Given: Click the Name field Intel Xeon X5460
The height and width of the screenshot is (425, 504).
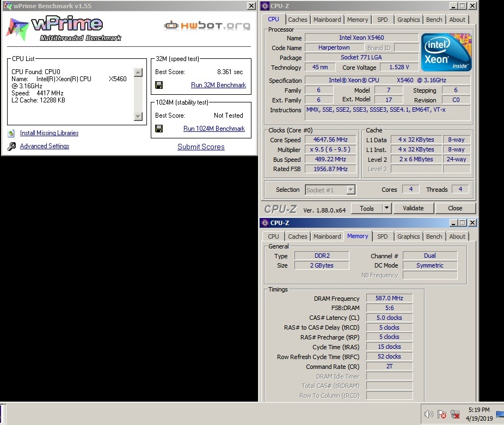Looking at the screenshot, I should [361, 38].
